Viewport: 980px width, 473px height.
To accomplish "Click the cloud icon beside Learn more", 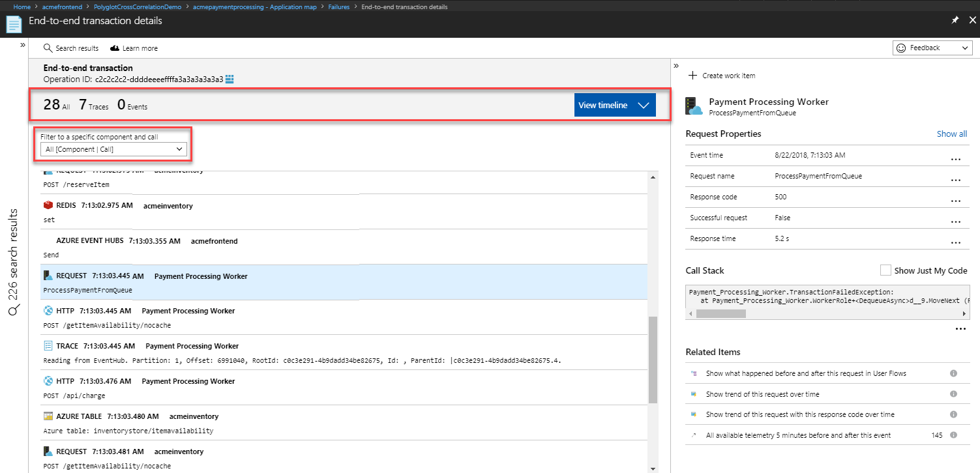I will coord(115,48).
